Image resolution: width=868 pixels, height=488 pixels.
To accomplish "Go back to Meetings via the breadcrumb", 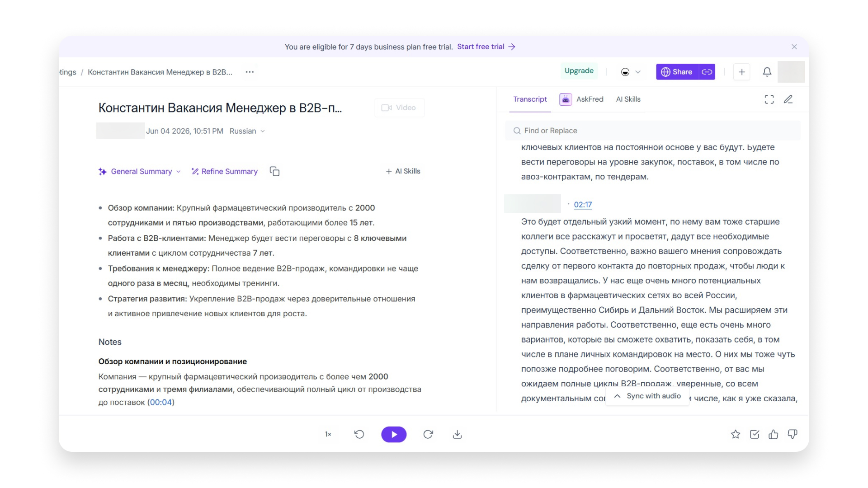I will (x=67, y=72).
